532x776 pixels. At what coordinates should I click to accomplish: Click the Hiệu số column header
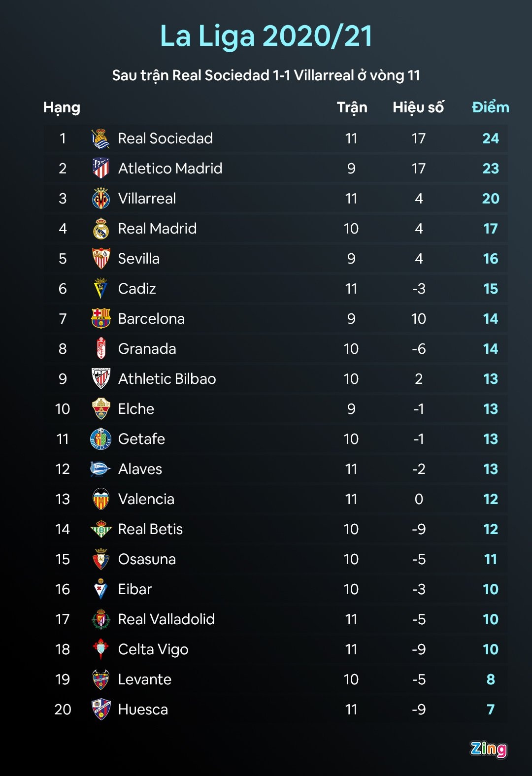418,107
